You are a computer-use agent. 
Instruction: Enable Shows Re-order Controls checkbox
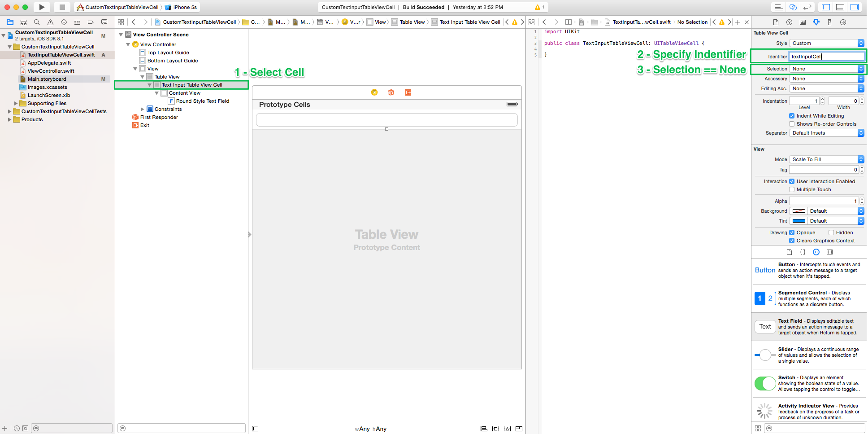coord(792,124)
